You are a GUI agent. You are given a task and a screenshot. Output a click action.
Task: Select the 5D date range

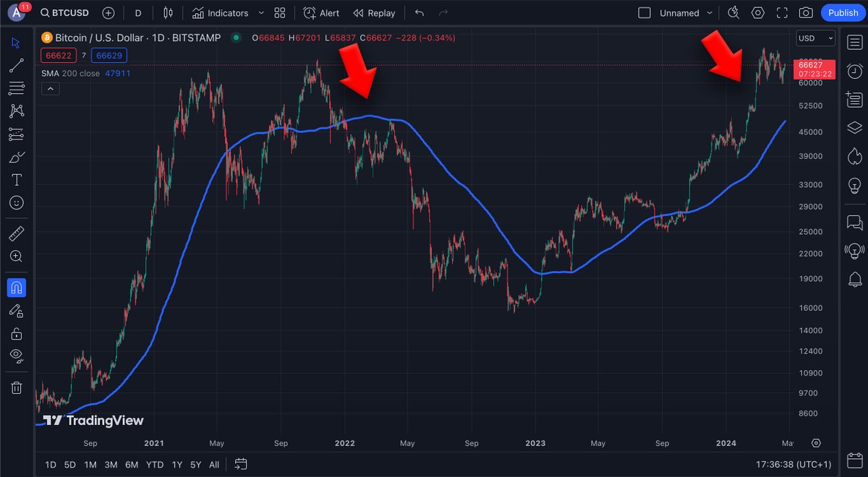coord(69,464)
